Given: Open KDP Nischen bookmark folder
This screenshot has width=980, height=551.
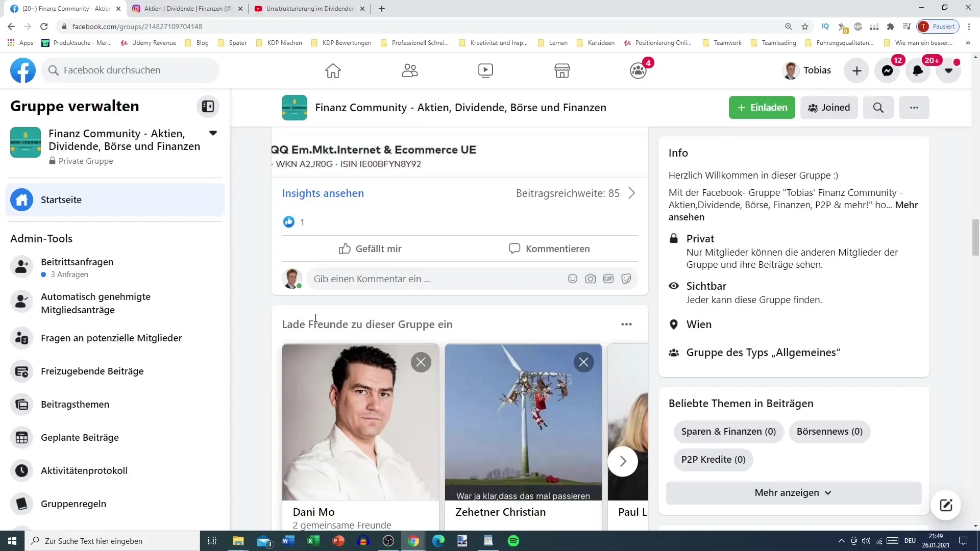Looking at the screenshot, I should [279, 43].
